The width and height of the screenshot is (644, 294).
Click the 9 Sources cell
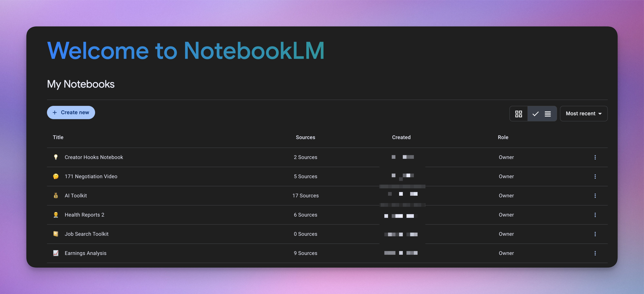coord(306,253)
